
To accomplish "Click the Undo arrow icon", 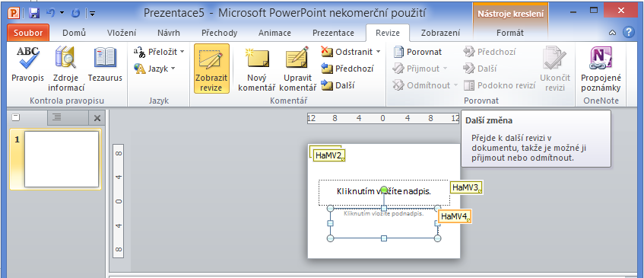I will coord(51,13).
